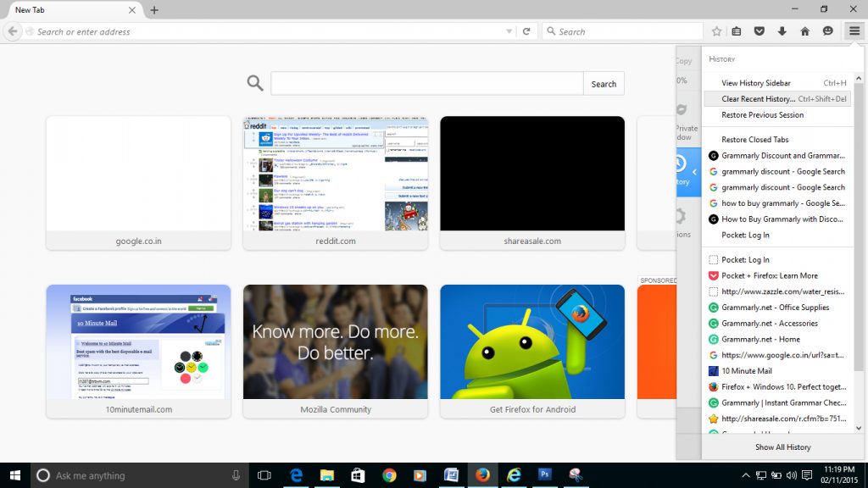Switch to Firefox on the taskbar
This screenshot has height=488, width=868.
click(482, 475)
